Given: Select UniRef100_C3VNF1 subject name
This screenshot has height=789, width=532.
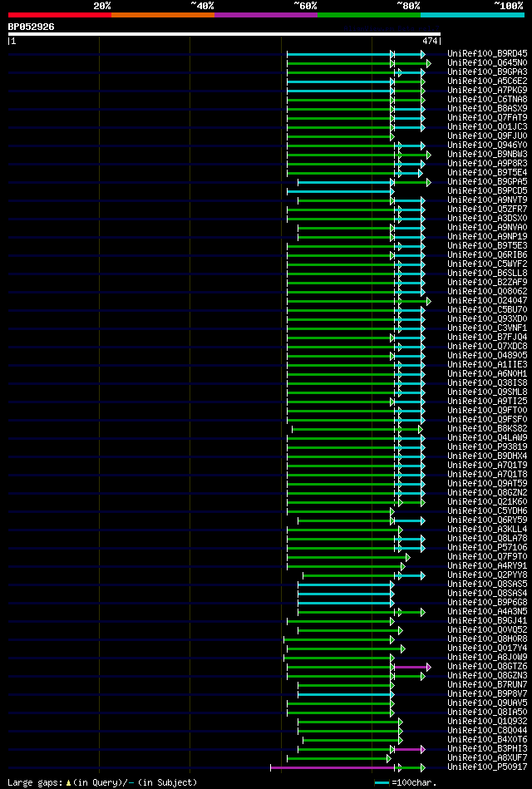Looking at the screenshot, I should [x=487, y=328].
